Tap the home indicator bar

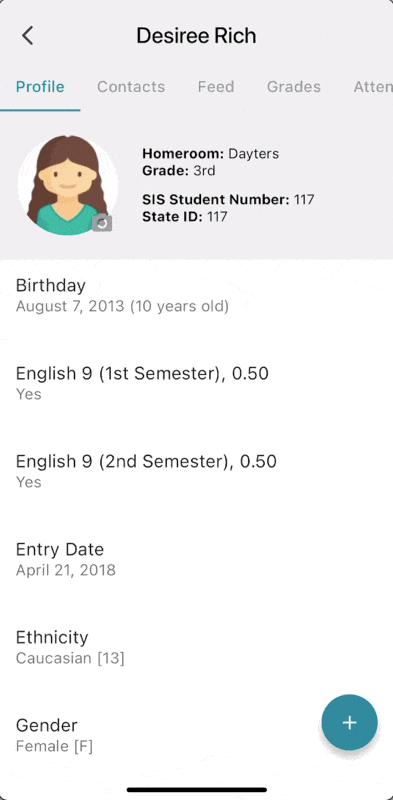196,790
